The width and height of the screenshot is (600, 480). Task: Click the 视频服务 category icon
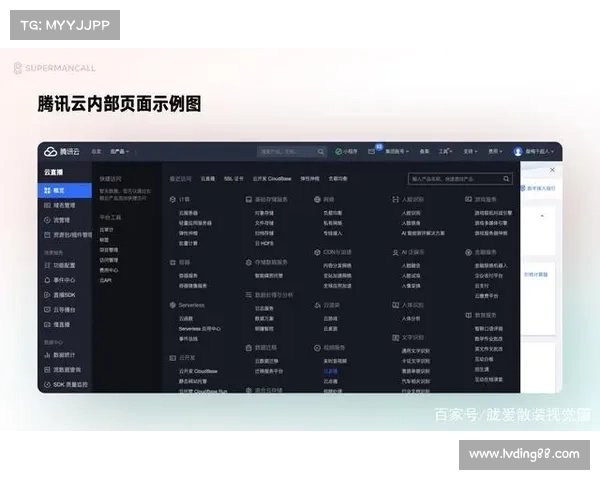click(x=317, y=348)
